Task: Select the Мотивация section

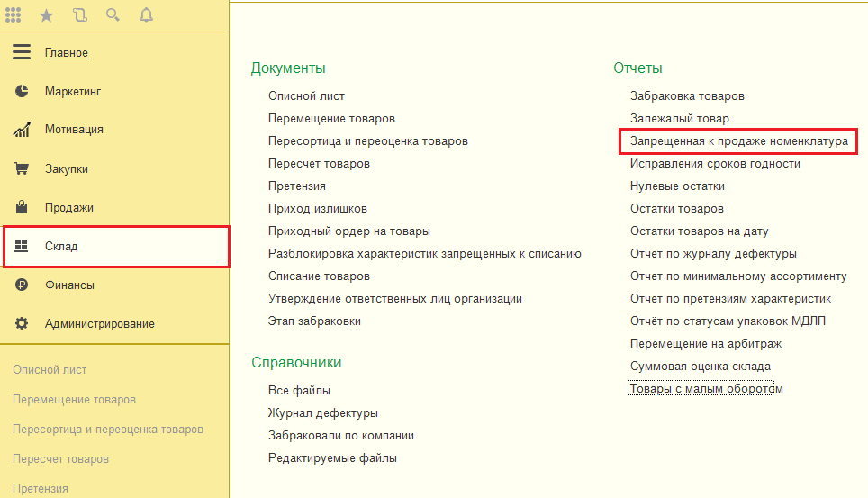Action: pos(74,130)
